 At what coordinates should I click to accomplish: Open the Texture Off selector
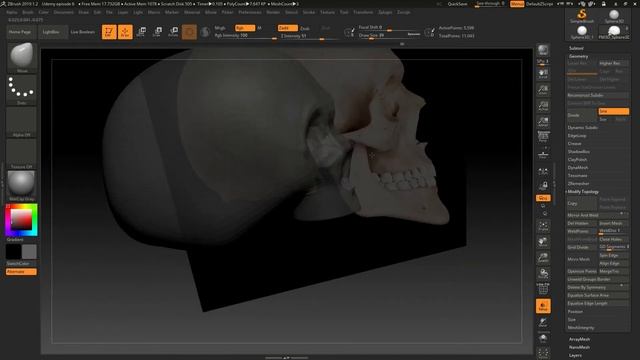[22, 154]
